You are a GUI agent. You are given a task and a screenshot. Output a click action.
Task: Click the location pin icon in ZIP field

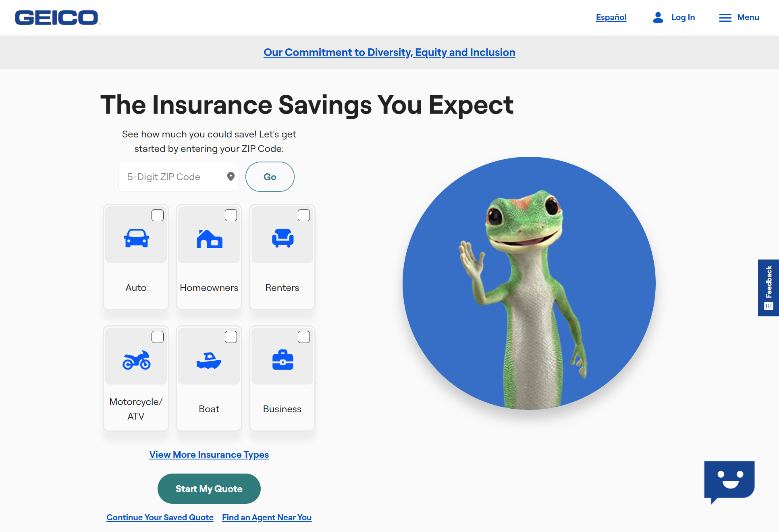(231, 177)
